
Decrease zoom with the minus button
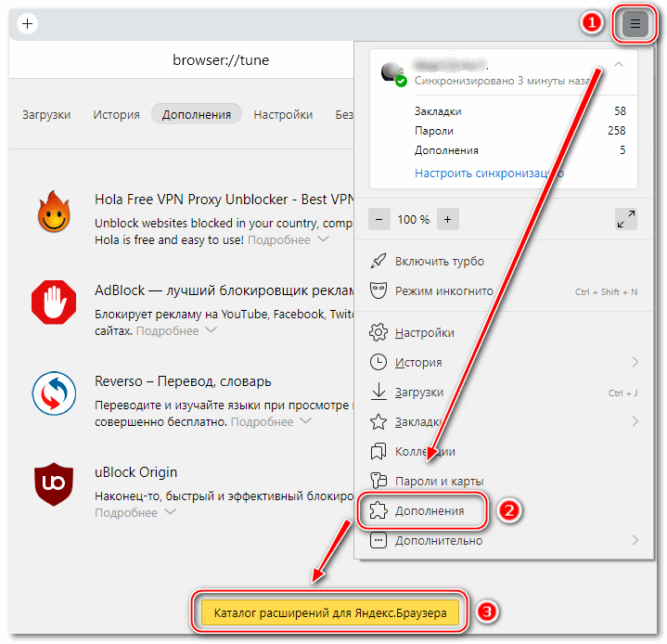pyautogui.click(x=379, y=219)
